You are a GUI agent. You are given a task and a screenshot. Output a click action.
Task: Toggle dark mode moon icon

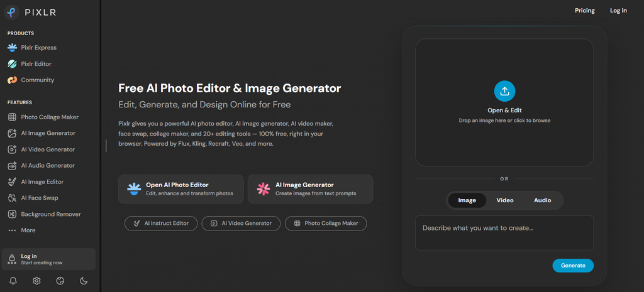[84, 281]
